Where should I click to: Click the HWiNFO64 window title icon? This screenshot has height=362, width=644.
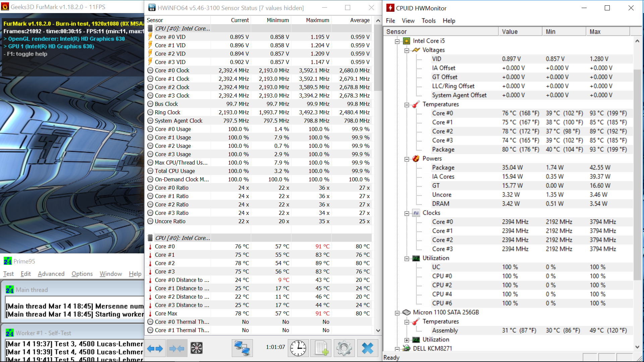click(152, 7)
